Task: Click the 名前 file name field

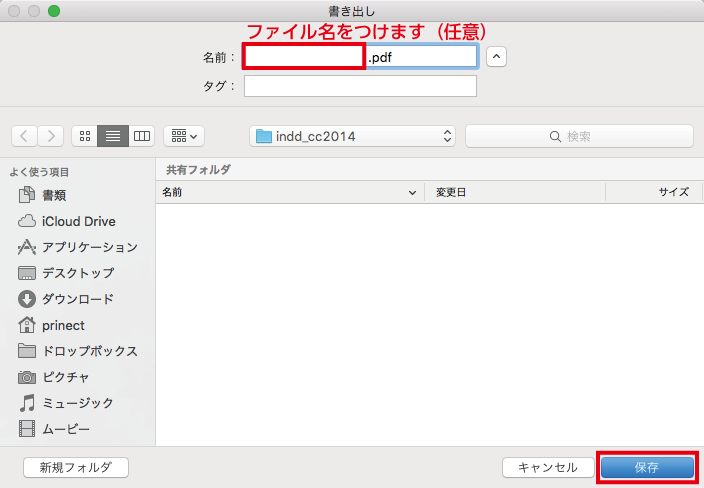Action: pos(360,57)
